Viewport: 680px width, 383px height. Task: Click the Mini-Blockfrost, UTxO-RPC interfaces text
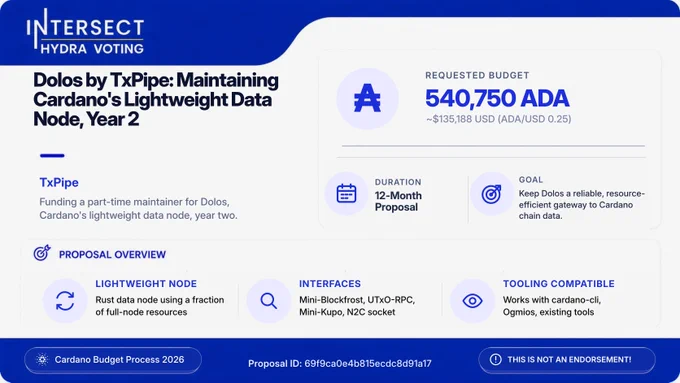point(357,306)
